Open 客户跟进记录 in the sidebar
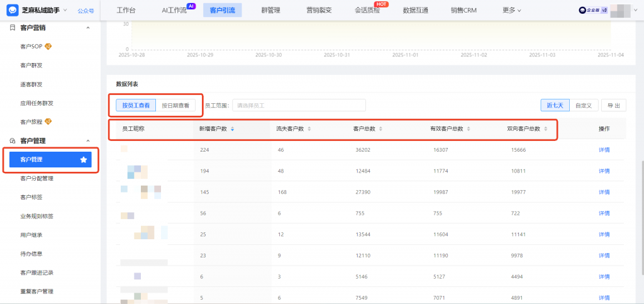The image size is (644, 304). coord(36,273)
